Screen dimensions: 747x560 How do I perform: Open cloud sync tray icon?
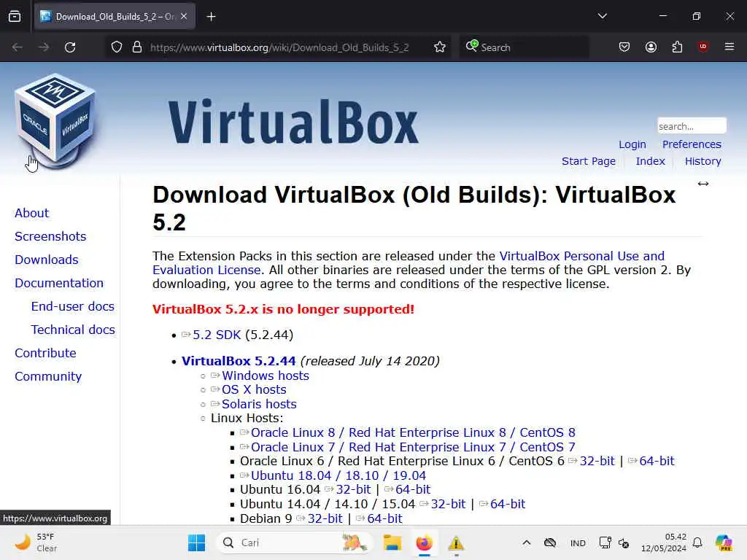click(x=550, y=542)
